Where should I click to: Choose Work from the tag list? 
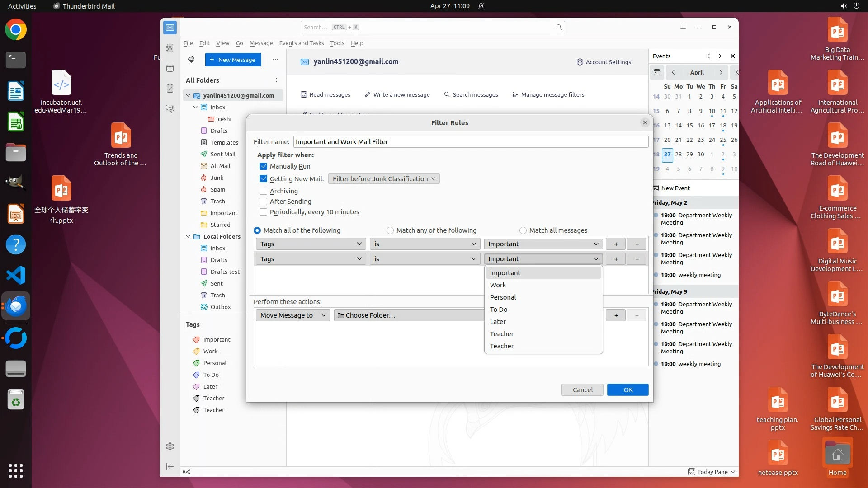[x=498, y=285]
